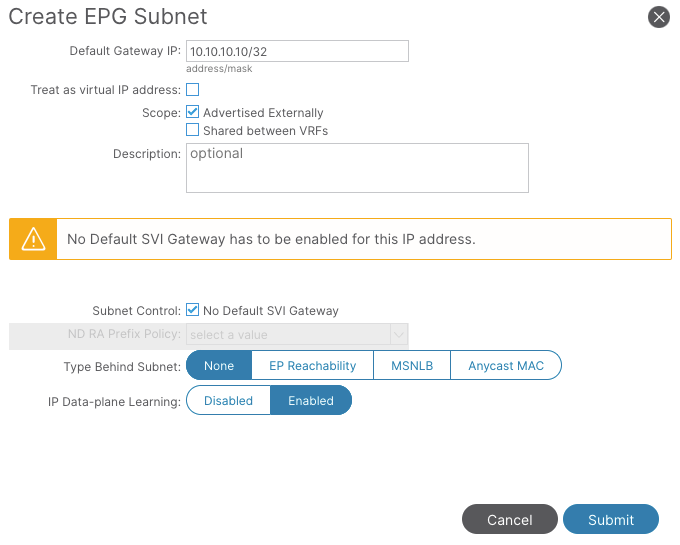Uncheck Advertised Externally scope
Viewport: 680px width, 545px height.
193,112
